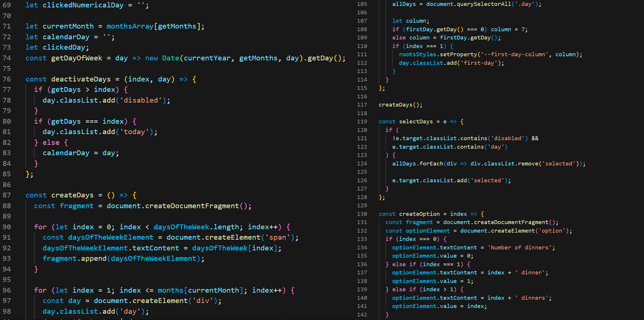Click 'createDays' declaration on line 87
644x320 pixels.
point(72,195)
